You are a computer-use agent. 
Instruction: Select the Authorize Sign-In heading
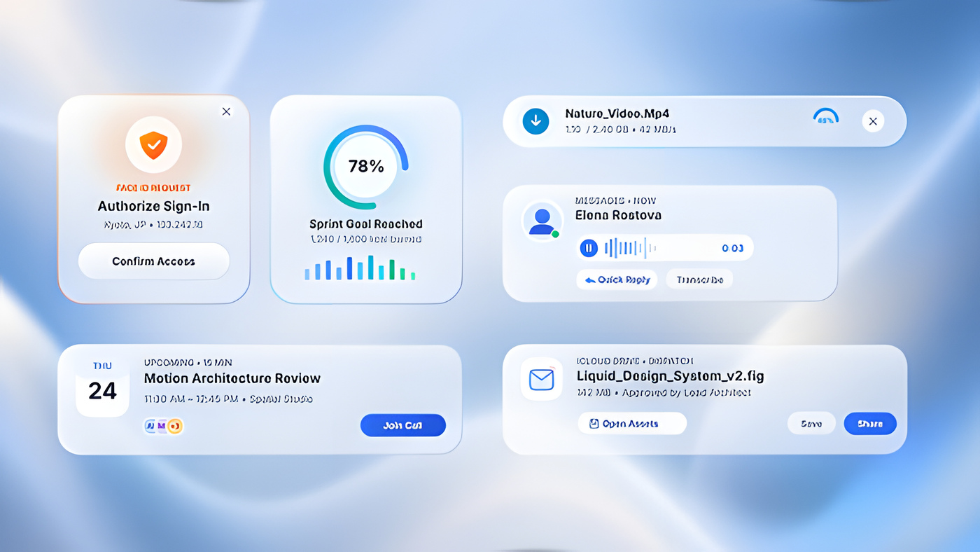153,206
